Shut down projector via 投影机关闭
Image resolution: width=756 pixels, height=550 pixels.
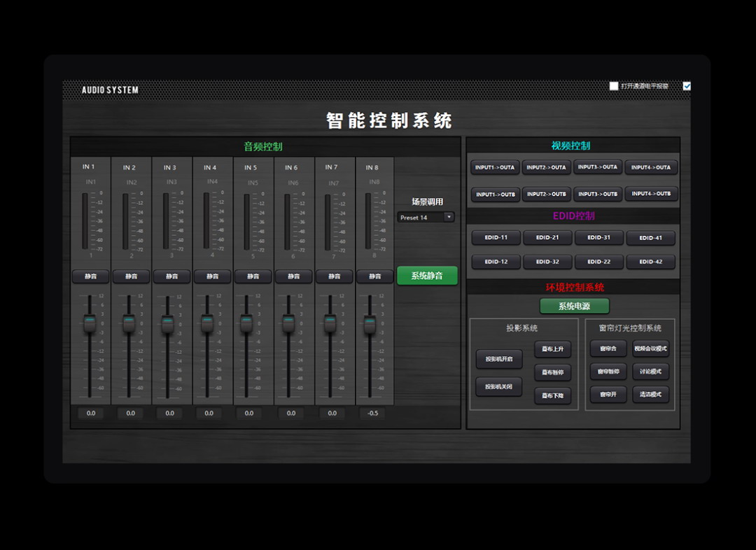click(499, 386)
